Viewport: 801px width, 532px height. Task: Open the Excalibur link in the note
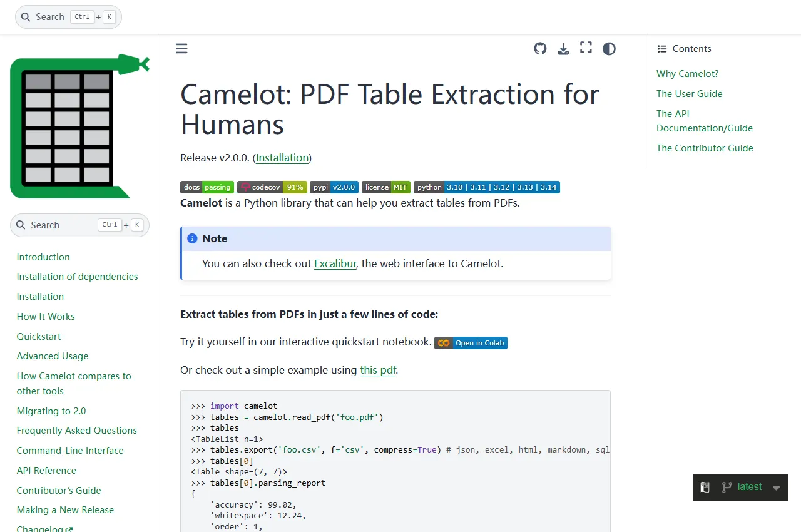[335, 263]
